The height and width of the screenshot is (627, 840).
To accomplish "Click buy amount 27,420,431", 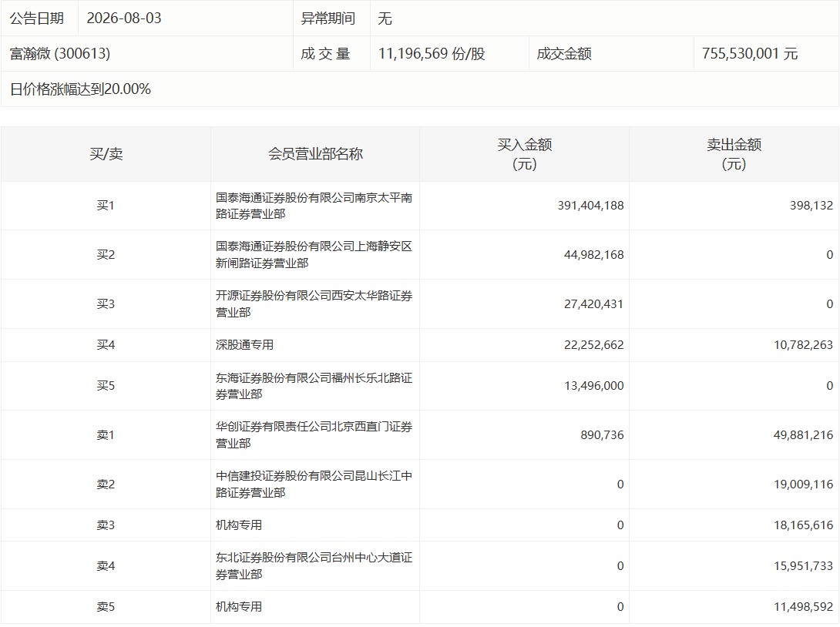I will (593, 304).
